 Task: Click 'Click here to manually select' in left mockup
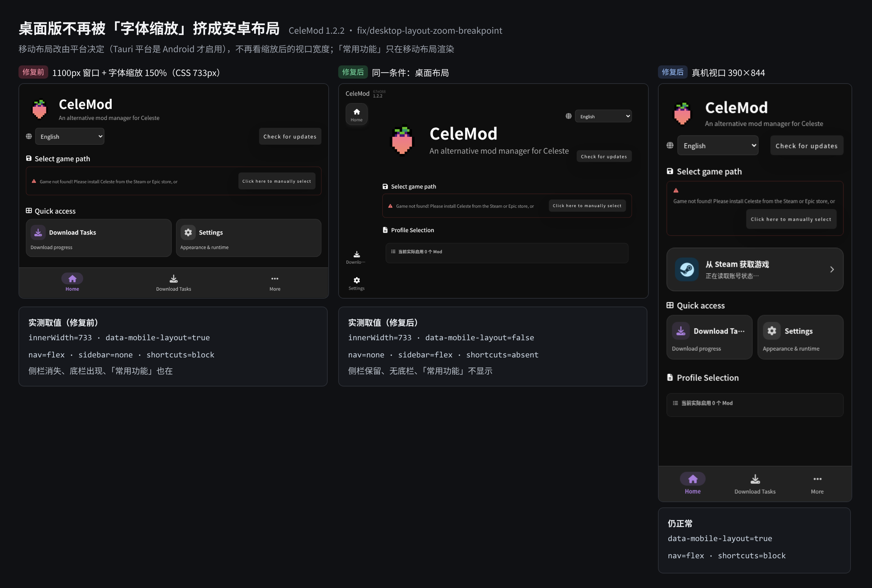277,181
